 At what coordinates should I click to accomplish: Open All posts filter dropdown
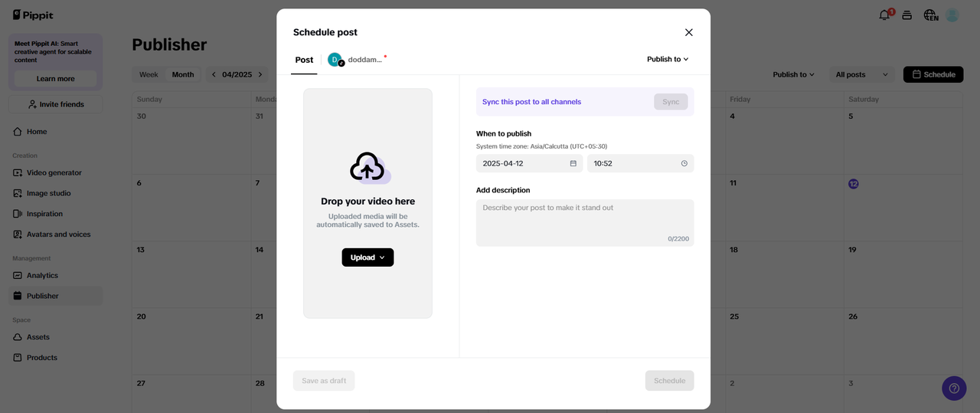click(x=861, y=74)
